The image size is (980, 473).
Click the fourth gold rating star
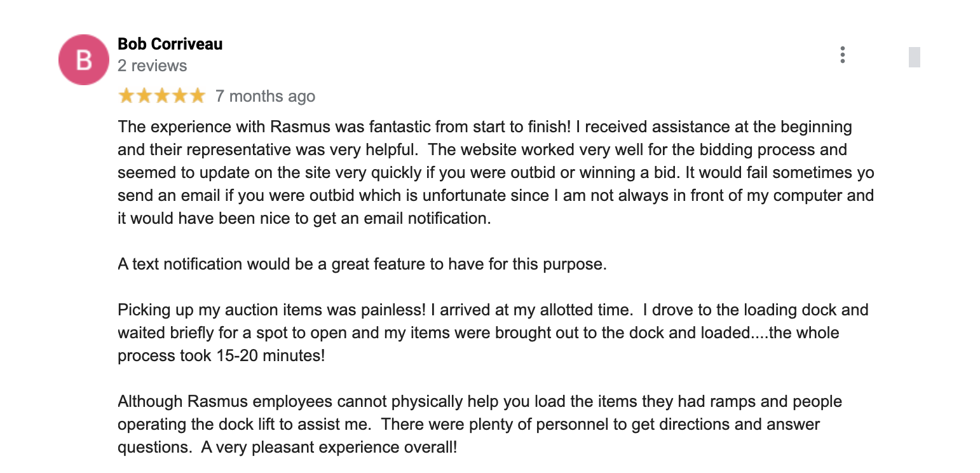tap(180, 96)
